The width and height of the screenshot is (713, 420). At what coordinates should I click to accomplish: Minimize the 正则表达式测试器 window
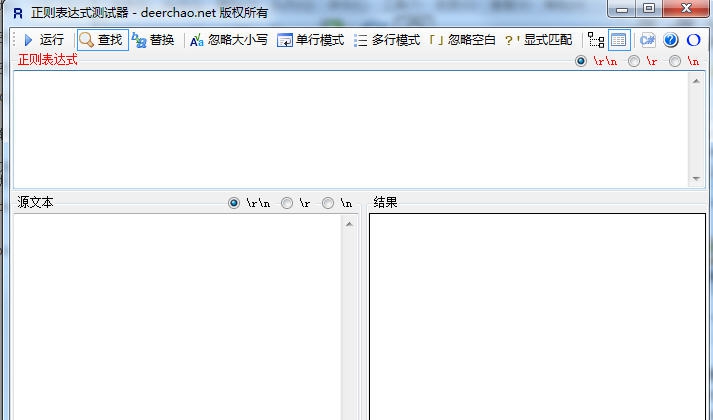click(x=622, y=9)
